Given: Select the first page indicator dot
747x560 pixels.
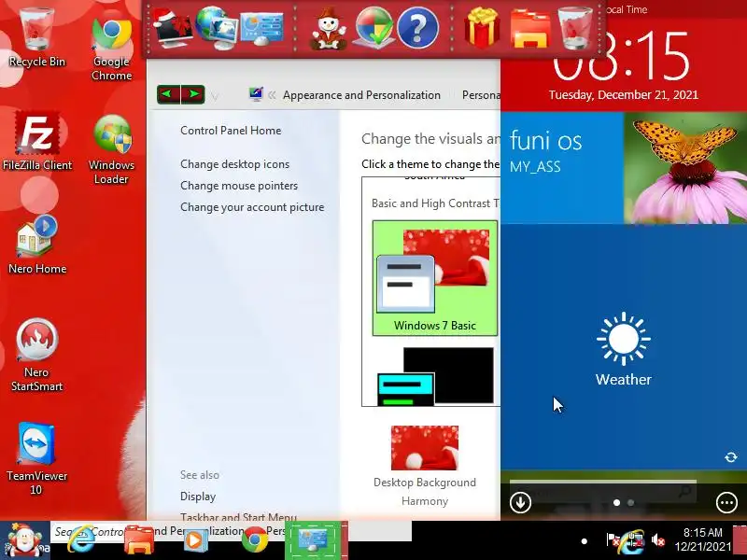Looking at the screenshot, I should (616, 502).
